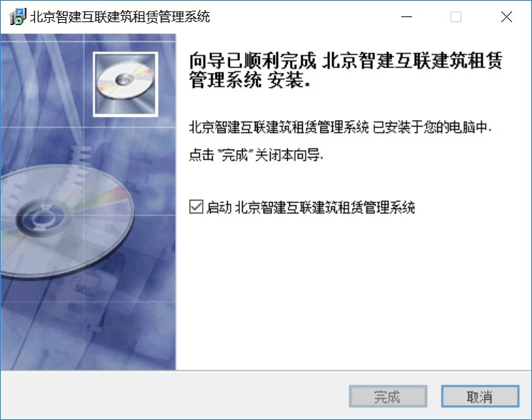Click the text 已安装于您的电脑中

click(431, 127)
